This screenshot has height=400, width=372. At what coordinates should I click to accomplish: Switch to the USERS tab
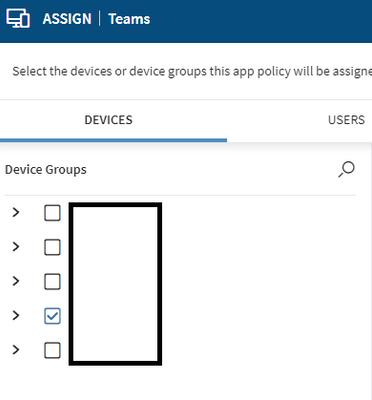pyautogui.click(x=346, y=120)
